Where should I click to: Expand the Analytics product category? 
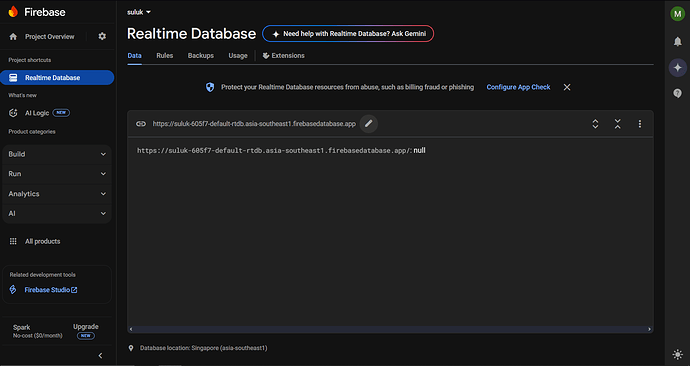click(57, 194)
